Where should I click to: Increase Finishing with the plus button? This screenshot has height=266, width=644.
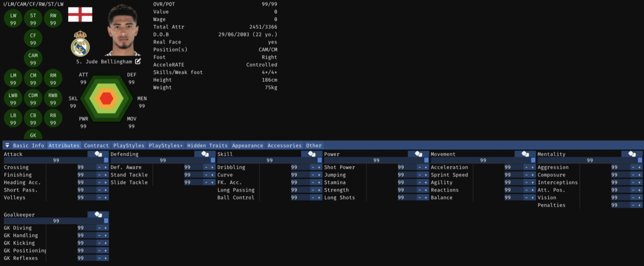pyautogui.click(x=106, y=175)
